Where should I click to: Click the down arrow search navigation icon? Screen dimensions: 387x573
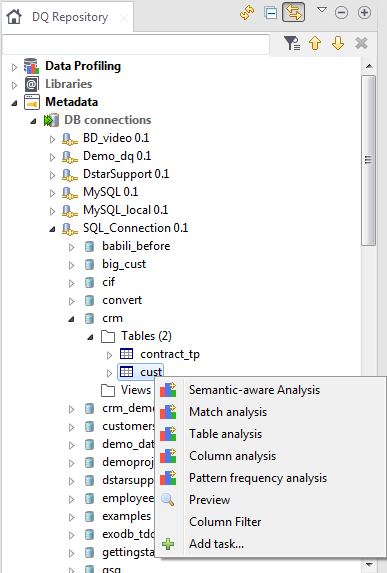tap(338, 43)
